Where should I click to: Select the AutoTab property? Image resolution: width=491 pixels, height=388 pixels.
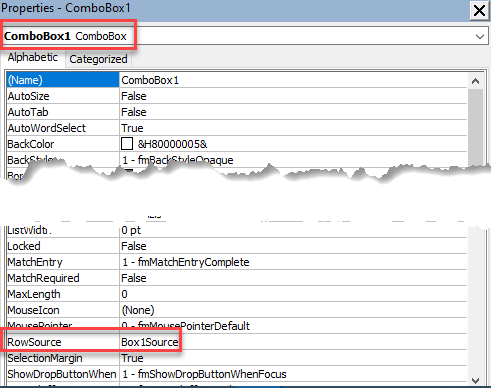point(63,112)
